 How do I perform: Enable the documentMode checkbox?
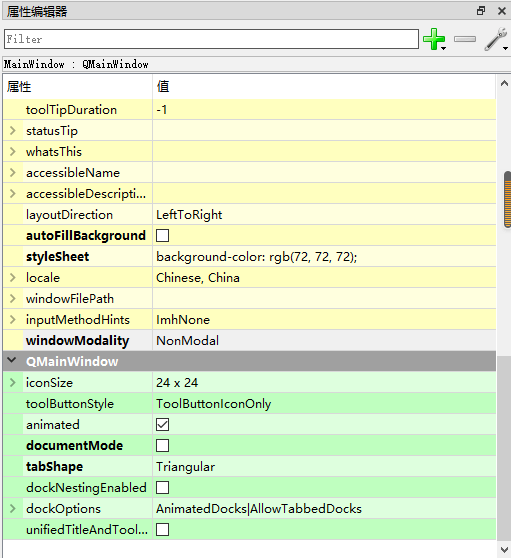[x=162, y=446]
